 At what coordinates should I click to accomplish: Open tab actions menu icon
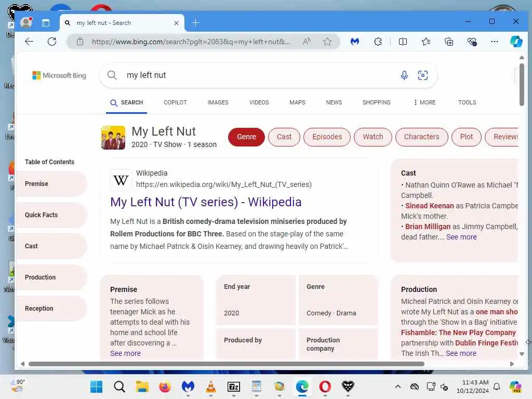pyautogui.click(x=46, y=23)
